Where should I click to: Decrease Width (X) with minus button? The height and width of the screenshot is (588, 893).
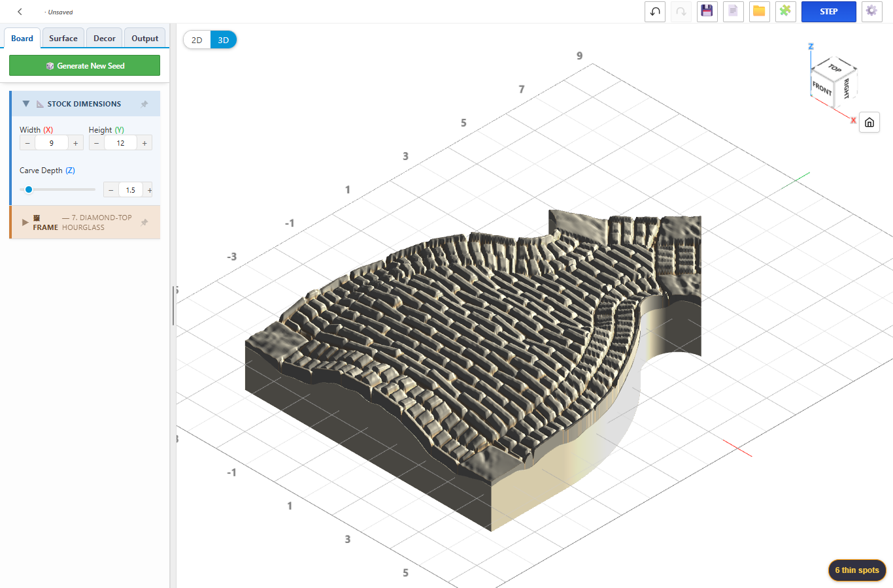tap(27, 143)
